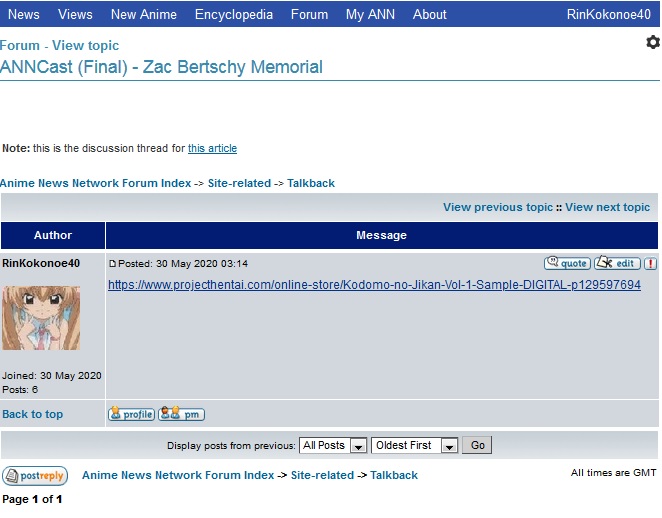
Task: Click the Forum breadcrumb link in heading
Action: pyautogui.click(x=20, y=45)
